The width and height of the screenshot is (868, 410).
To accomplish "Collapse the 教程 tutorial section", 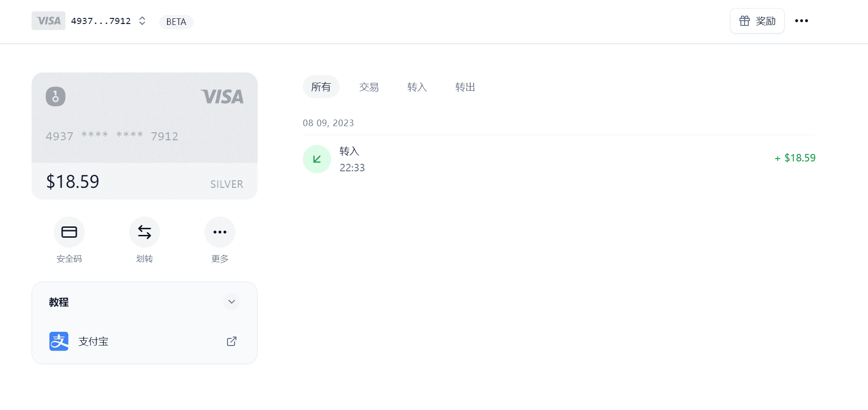I will [231, 302].
